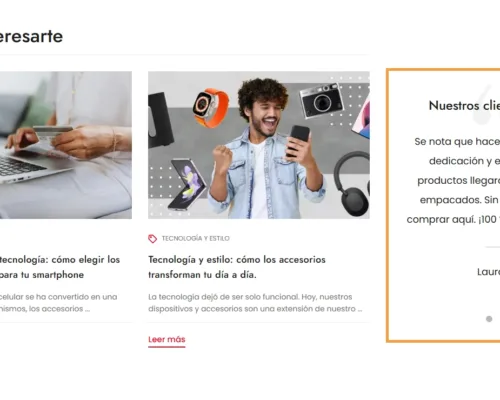Open the Tecnología y Estilo category link
Screen dimensions: 500x400
[195, 239]
